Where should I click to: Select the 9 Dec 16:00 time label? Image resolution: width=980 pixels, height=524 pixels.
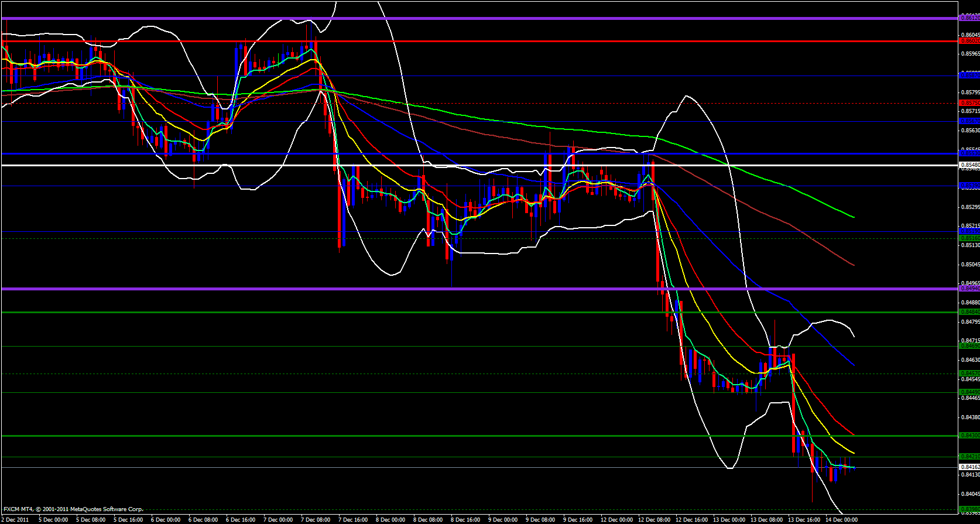pos(578,520)
